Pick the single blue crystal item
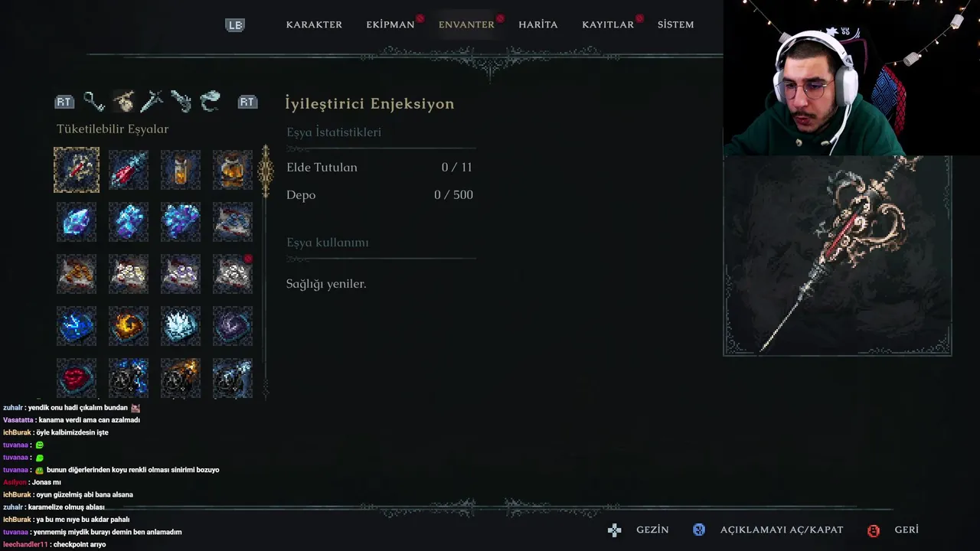This screenshot has height=551, width=980. coord(77,222)
